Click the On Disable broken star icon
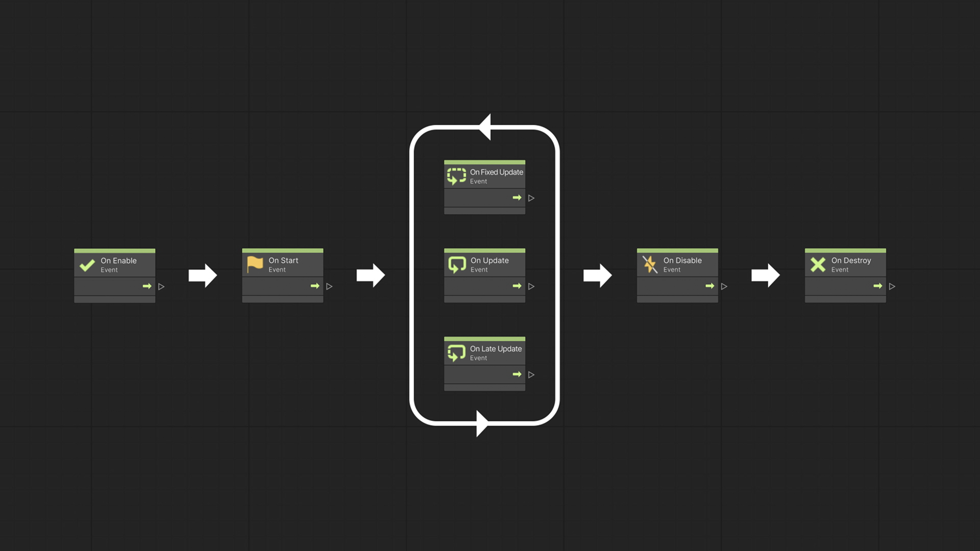 (650, 264)
